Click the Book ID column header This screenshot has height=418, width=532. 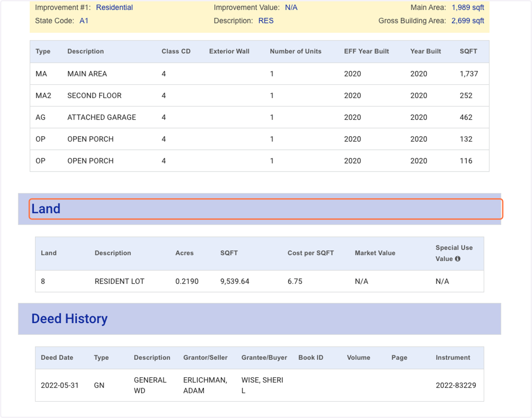pos(311,358)
